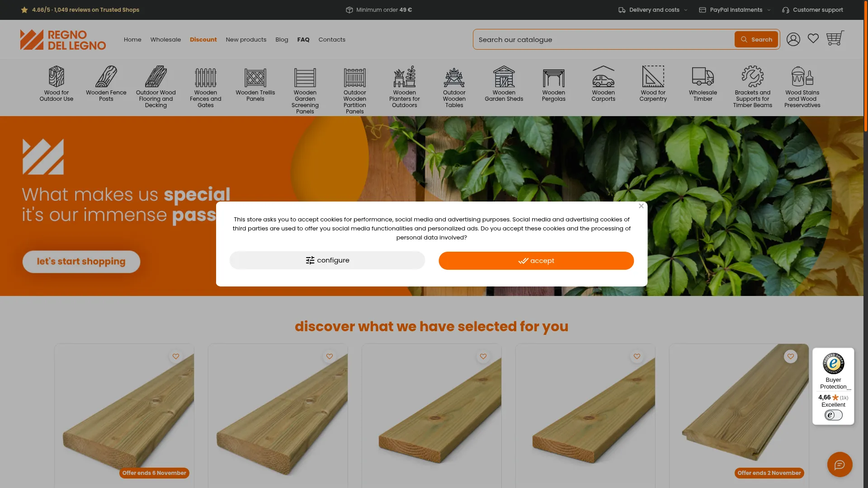Open the Wholesale menu item
The width and height of the screenshot is (868, 488).
click(x=165, y=40)
